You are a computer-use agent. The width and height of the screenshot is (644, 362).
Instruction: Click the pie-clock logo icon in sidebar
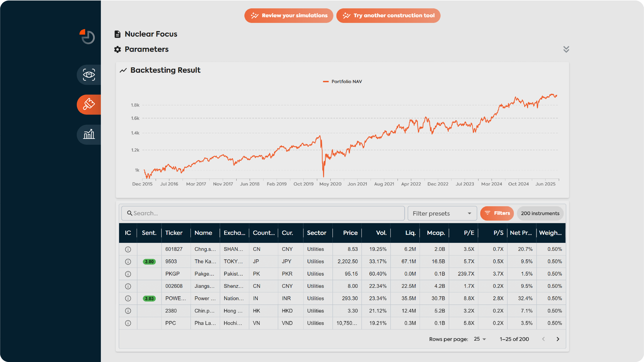87,37
